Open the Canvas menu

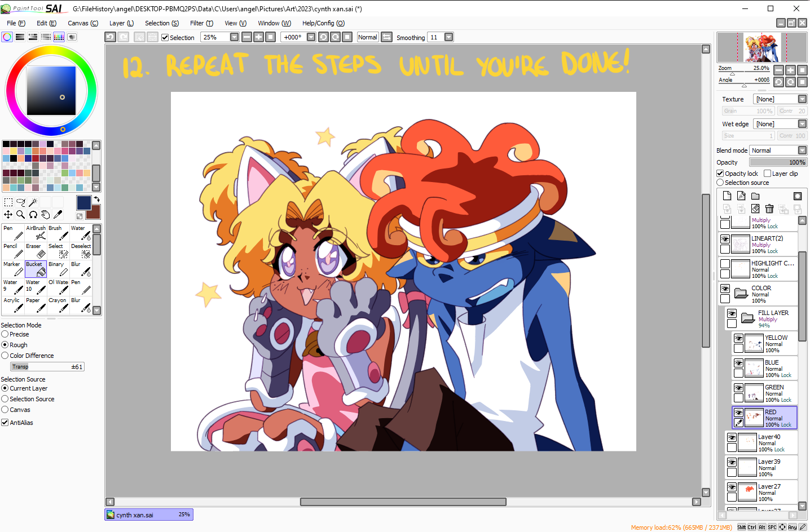82,23
